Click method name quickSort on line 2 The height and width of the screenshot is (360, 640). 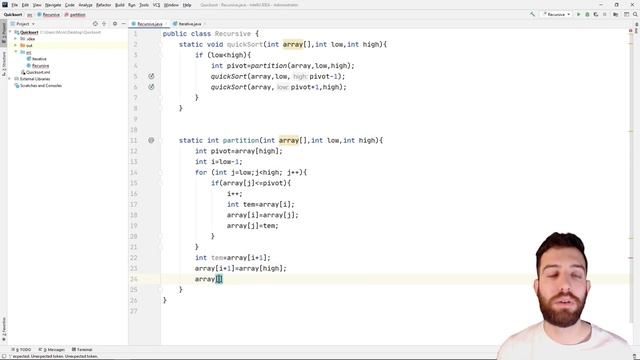(x=245, y=44)
